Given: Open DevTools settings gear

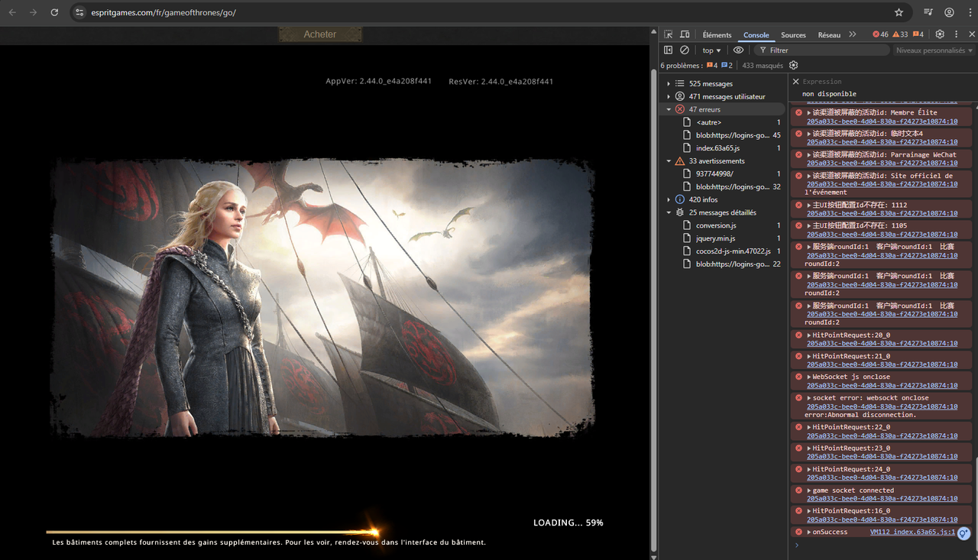Looking at the screenshot, I should 940,34.
